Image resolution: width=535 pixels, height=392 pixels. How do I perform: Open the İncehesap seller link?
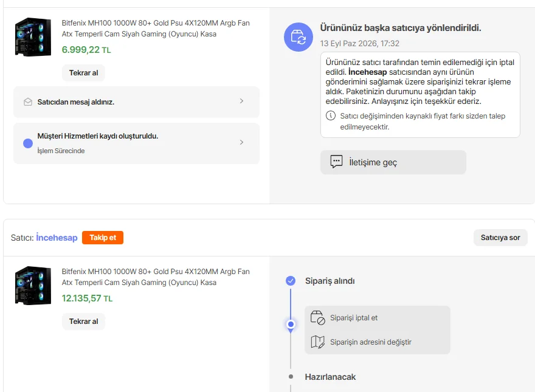[57, 238]
